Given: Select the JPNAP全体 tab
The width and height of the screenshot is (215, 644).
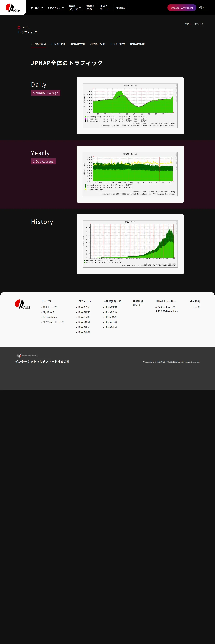Looking at the screenshot, I should [x=39, y=44].
